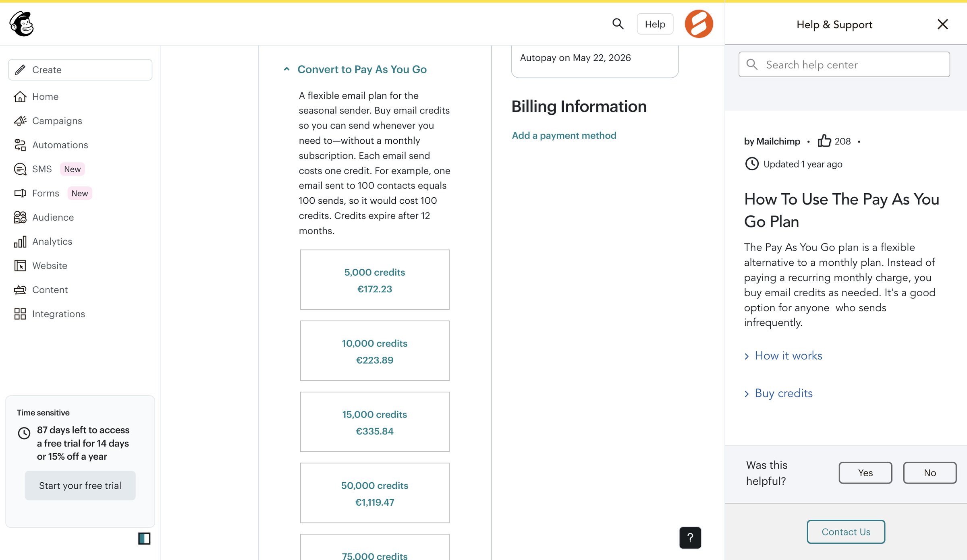The image size is (967, 560).
Task: Click the New badge next to SMS
Action: click(73, 169)
